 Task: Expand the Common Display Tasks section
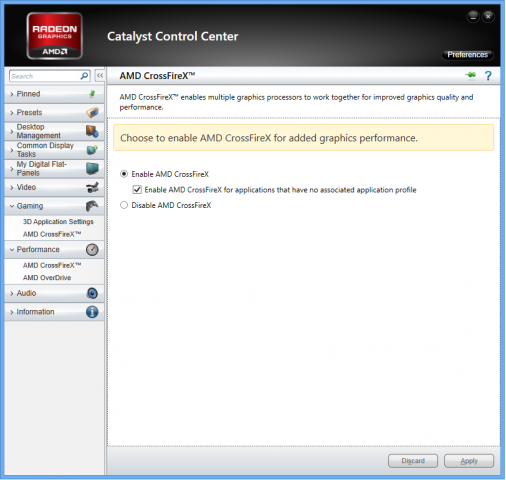point(12,150)
